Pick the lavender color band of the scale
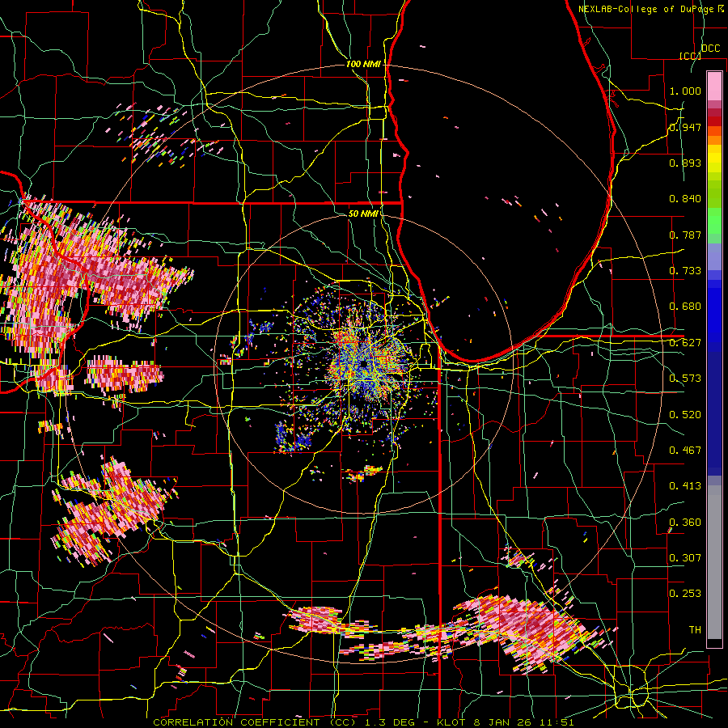The width and height of the screenshot is (728, 728). [x=714, y=256]
